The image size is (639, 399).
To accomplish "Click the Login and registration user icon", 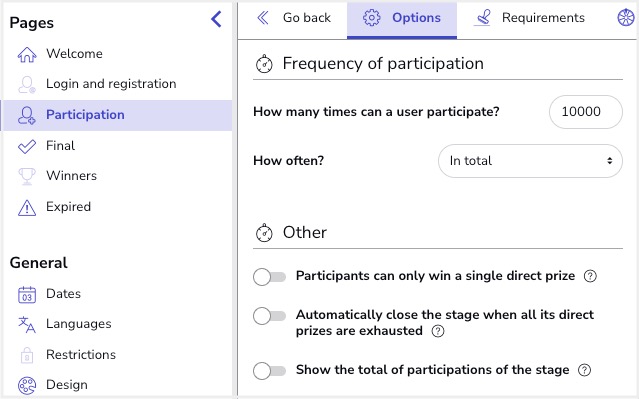I will 27,84.
